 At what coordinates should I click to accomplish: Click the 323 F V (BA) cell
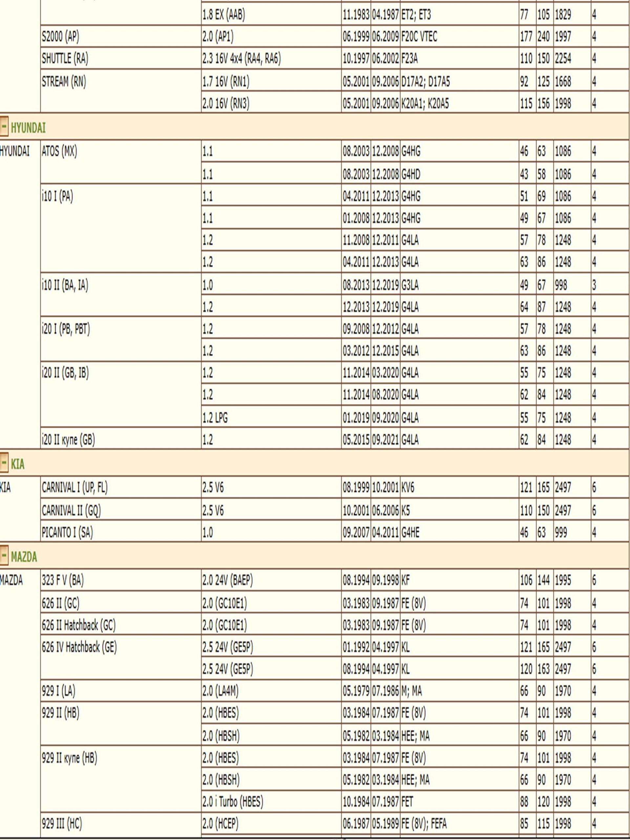click(x=63, y=580)
